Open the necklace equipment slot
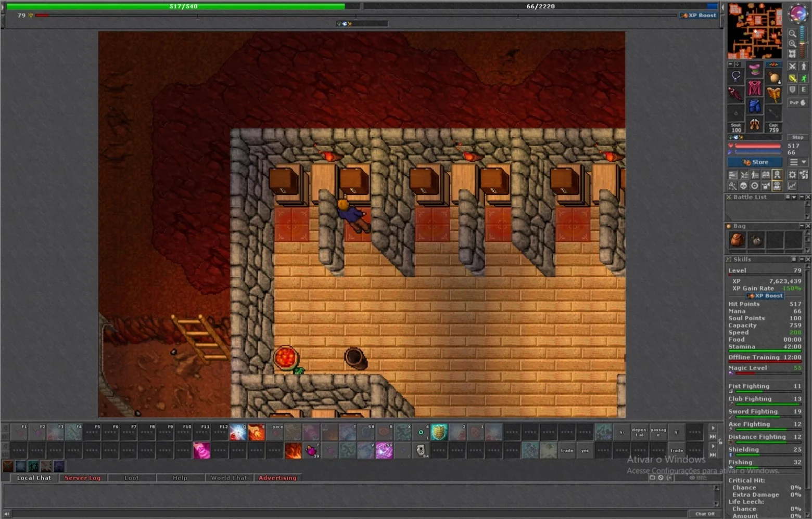 (736, 76)
